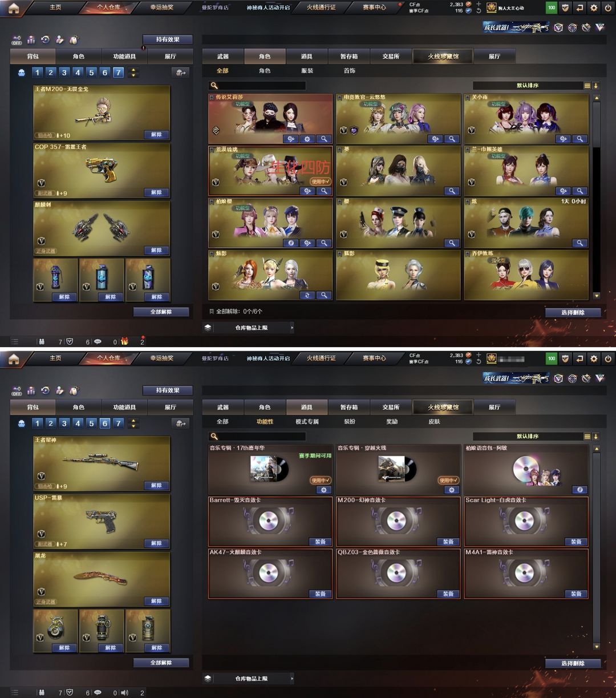Click the 成长武器 banner above the character list
Viewport: 616px width, 698px height.
[x=516, y=27]
